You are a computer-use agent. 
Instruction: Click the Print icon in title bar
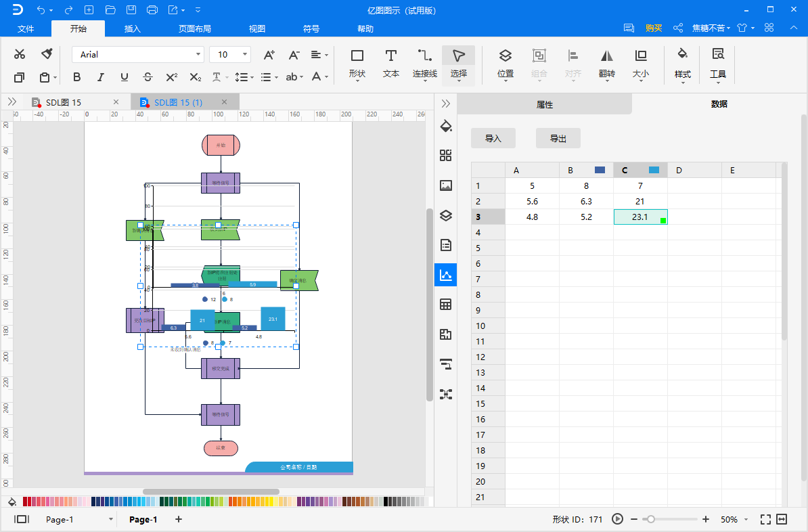(x=152, y=9)
